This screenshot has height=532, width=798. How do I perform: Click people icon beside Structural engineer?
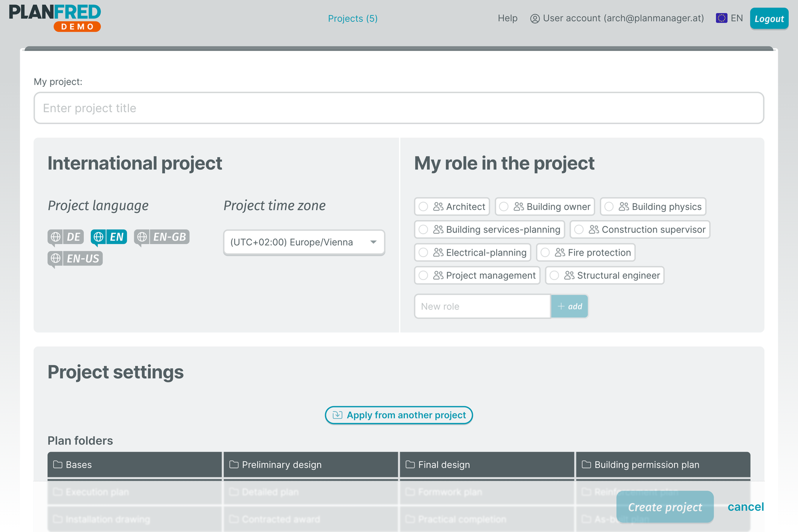pos(569,275)
